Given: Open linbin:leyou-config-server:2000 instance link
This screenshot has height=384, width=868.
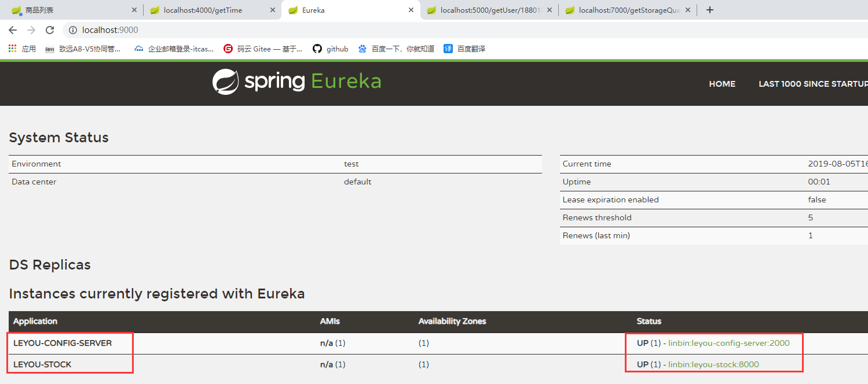Looking at the screenshot, I should point(729,343).
